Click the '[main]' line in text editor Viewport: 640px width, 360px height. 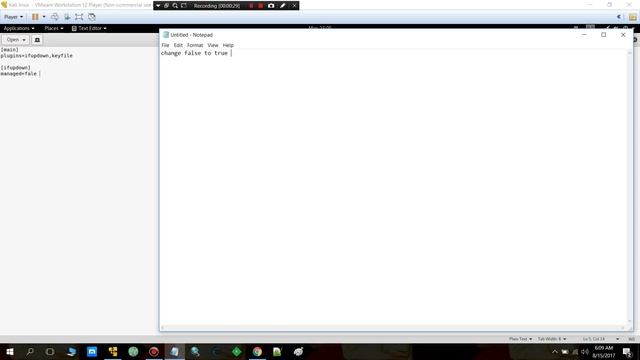9,49
